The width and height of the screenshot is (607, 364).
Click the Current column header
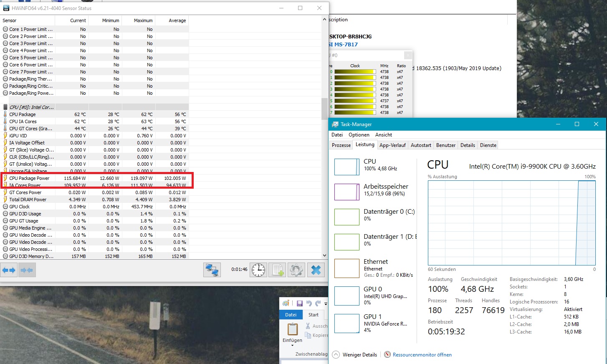point(72,20)
